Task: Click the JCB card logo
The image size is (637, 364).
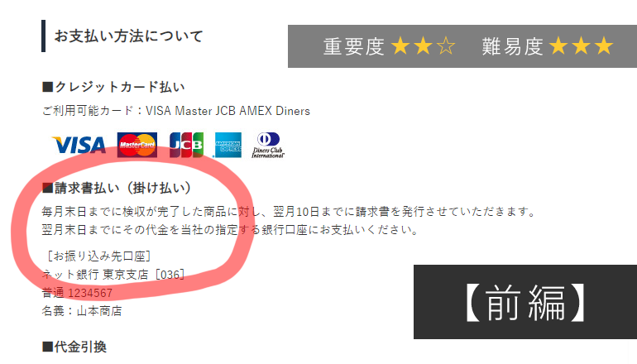Action: tap(186, 145)
